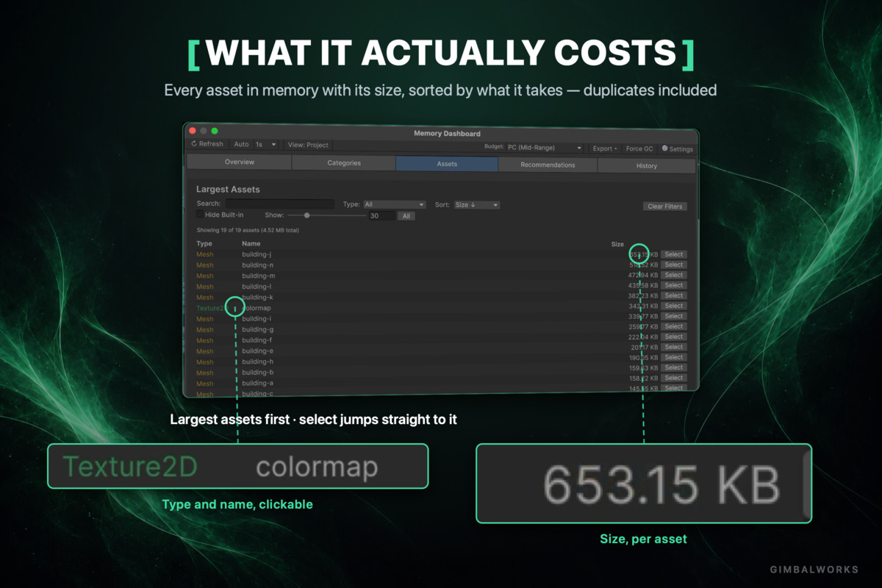This screenshot has height=588, width=882.
Task: Click the Type column header
Action: click(x=204, y=243)
